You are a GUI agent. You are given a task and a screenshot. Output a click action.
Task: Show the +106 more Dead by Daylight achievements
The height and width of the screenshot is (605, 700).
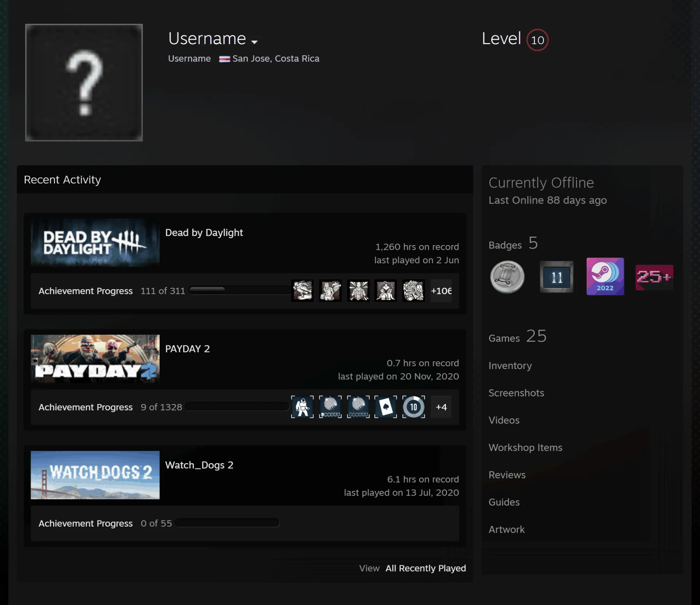coord(441,291)
